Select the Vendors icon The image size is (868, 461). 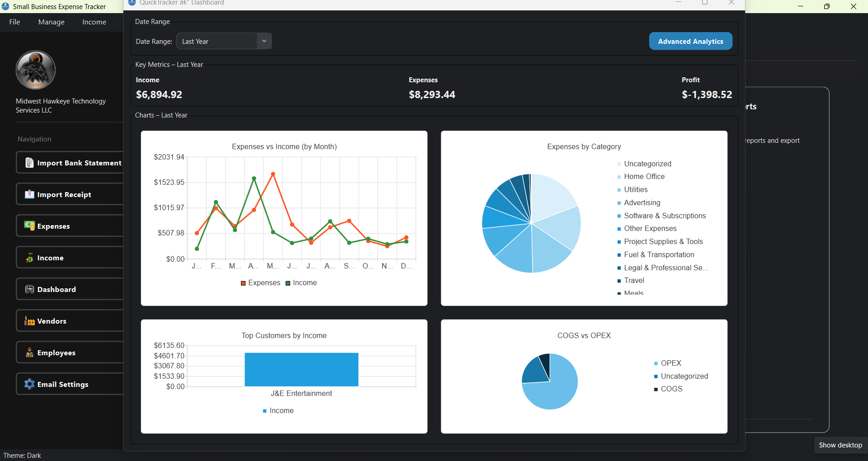pos(29,321)
